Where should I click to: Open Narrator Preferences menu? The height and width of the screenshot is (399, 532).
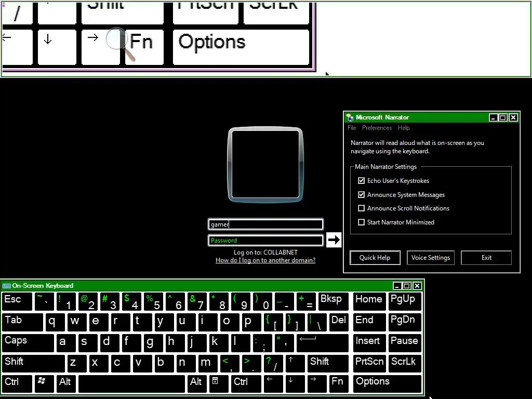(x=377, y=128)
